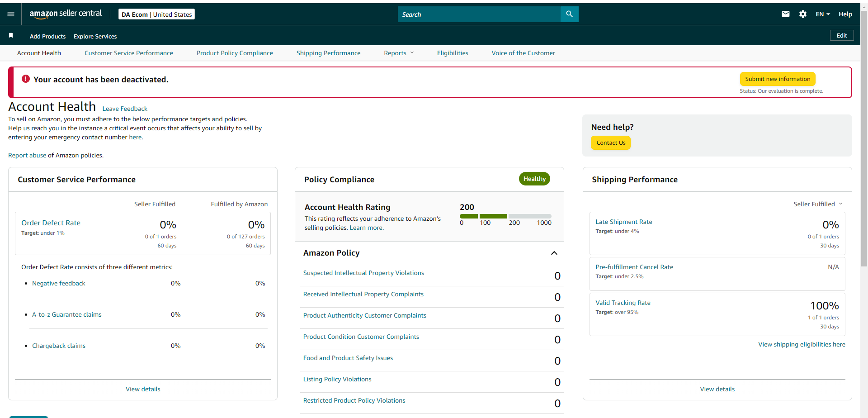This screenshot has height=418, width=868.
Task: Click the Contact Us button
Action: tap(611, 142)
